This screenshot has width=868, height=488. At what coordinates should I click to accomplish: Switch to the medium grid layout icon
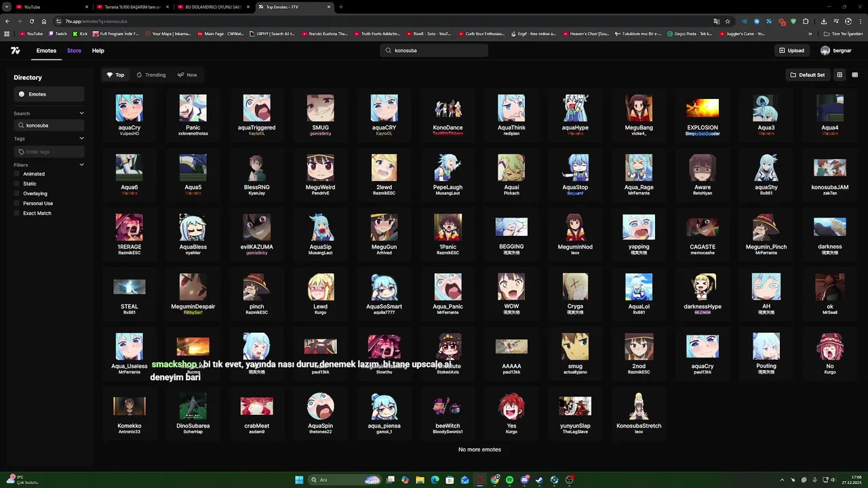(x=840, y=75)
